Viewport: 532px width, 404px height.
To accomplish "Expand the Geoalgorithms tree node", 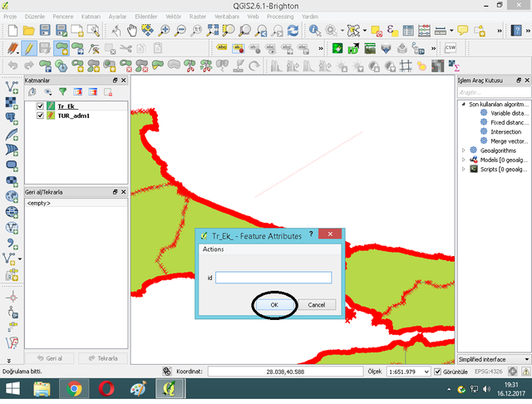I will point(464,150).
